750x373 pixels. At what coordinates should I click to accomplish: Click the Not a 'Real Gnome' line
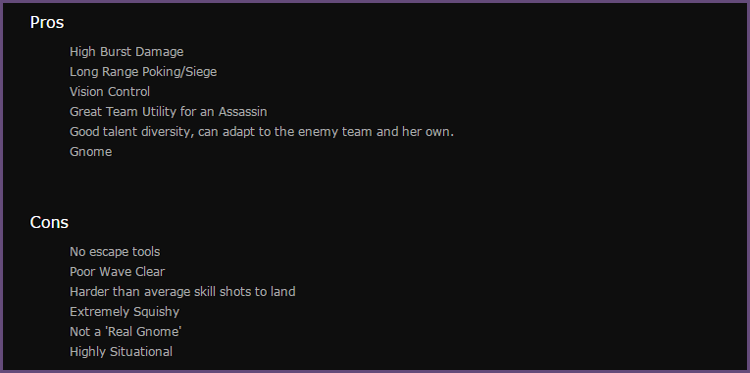click(126, 332)
